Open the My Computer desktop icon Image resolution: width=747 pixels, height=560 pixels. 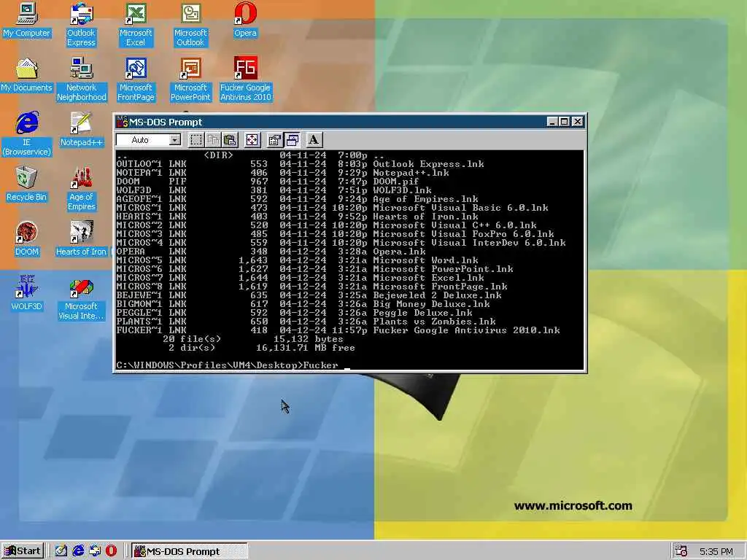[27, 21]
